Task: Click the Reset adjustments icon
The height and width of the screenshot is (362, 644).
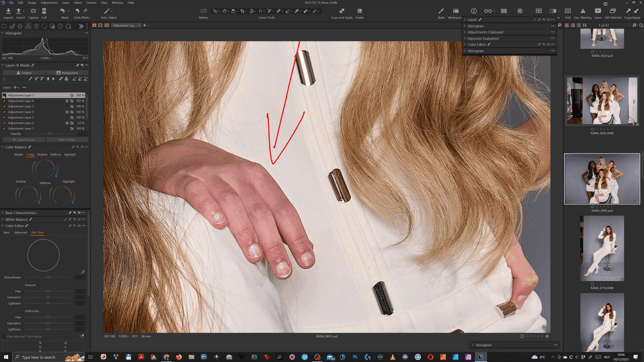Action: [x=62, y=11]
